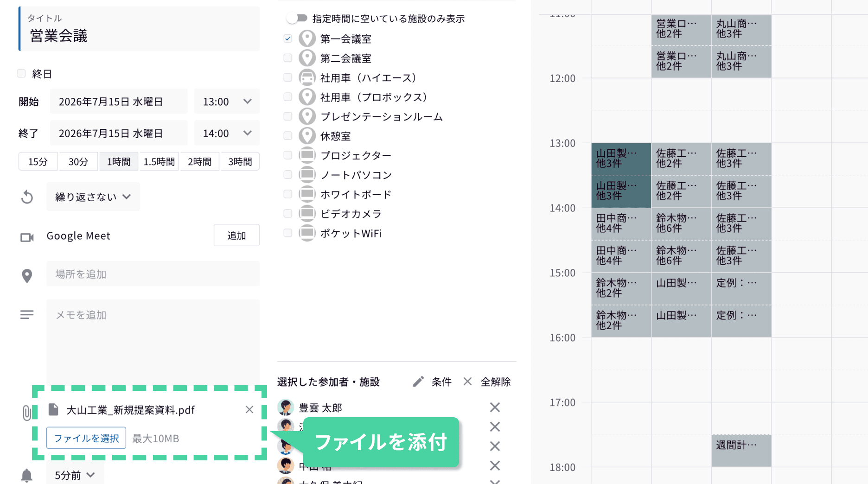Open the end date 2026年7月15日 picker
This screenshot has width=868, height=484.
point(119,133)
